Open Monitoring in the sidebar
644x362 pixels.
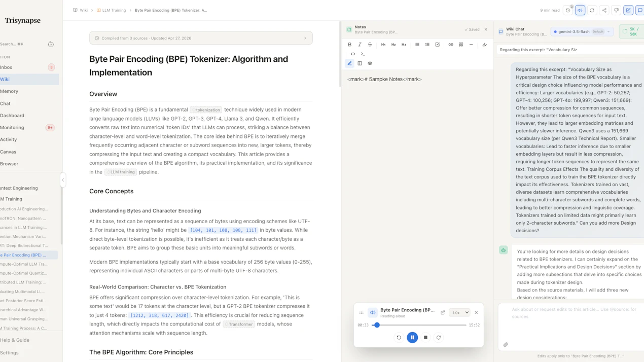(x=28, y=128)
